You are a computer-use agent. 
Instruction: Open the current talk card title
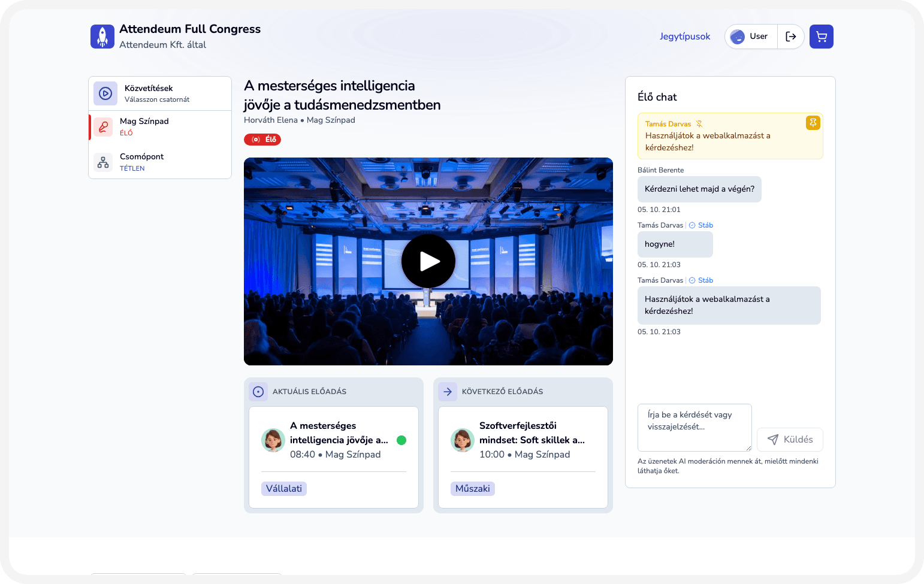pyautogui.click(x=339, y=433)
